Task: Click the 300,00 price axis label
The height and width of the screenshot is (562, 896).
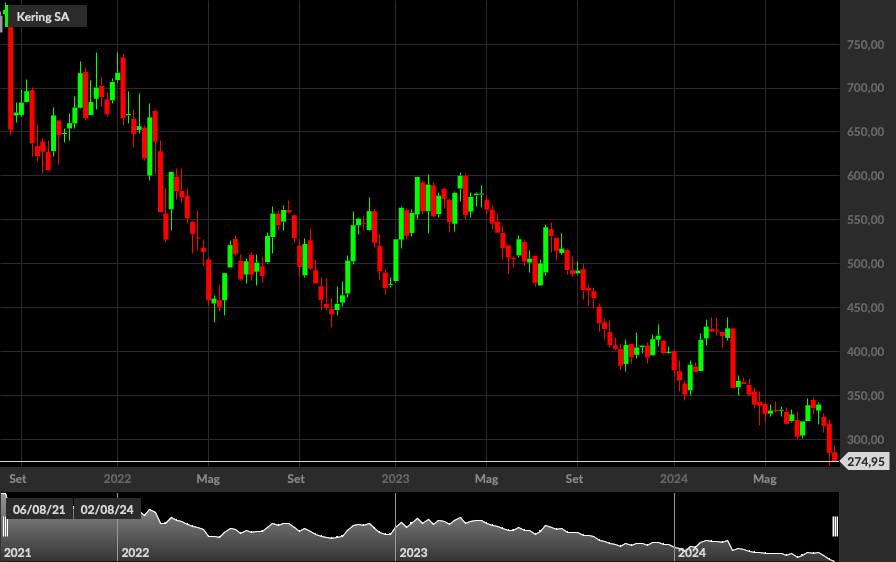Action: tap(865, 440)
